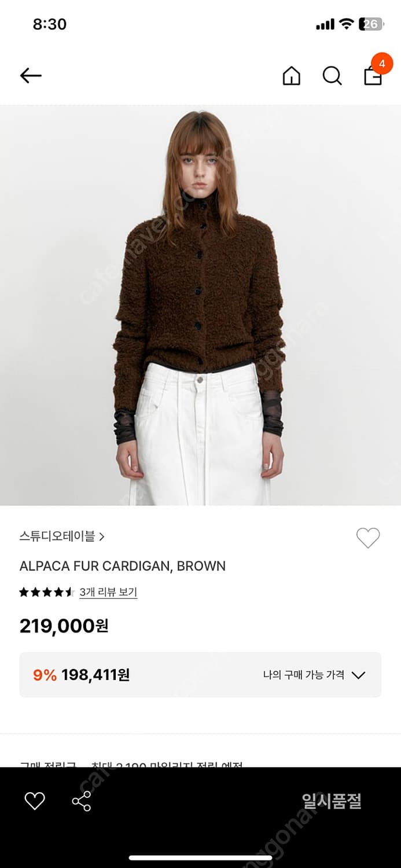Tap the battery indicator in status bar

pyautogui.click(x=370, y=24)
